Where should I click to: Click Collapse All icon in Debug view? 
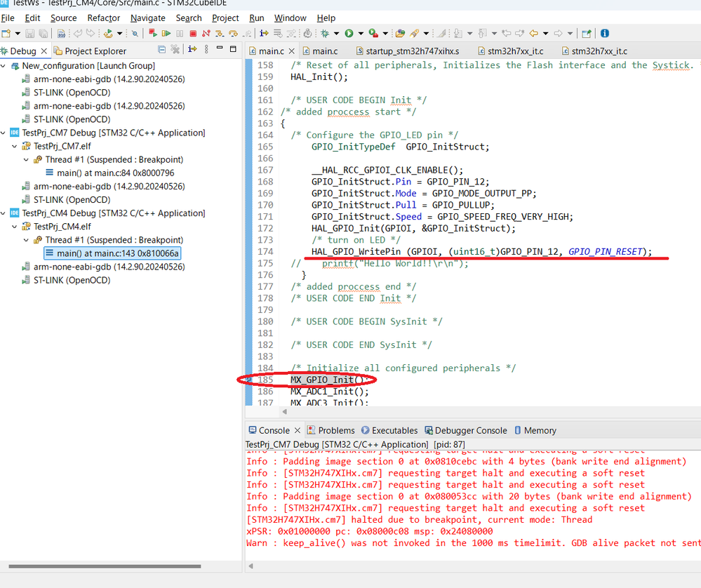[162, 50]
